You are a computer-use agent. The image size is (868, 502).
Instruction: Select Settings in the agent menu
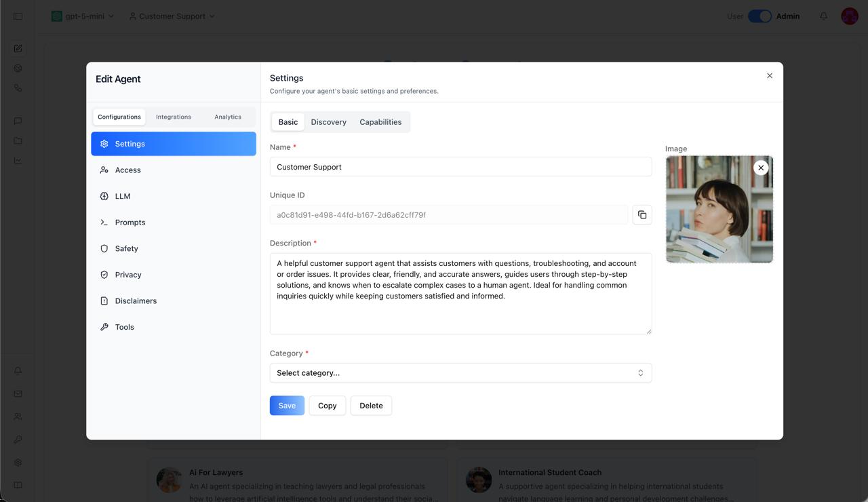tap(174, 144)
